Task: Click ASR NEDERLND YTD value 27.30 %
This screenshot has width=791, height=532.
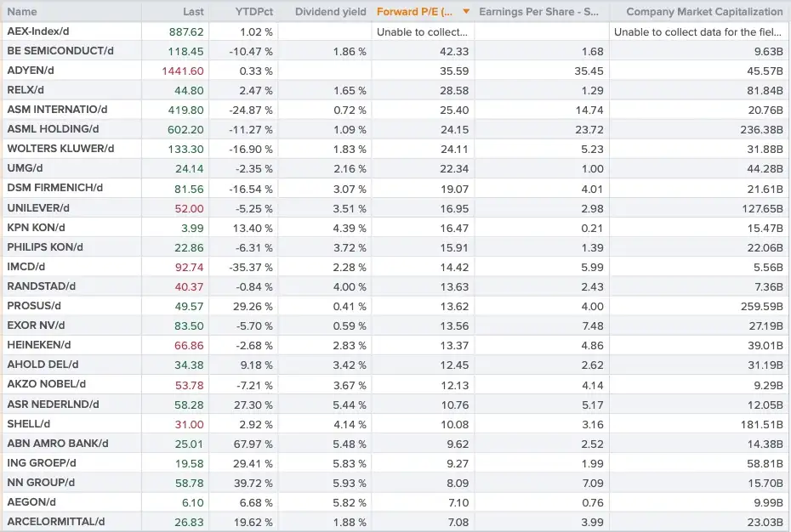Action: click(253, 405)
